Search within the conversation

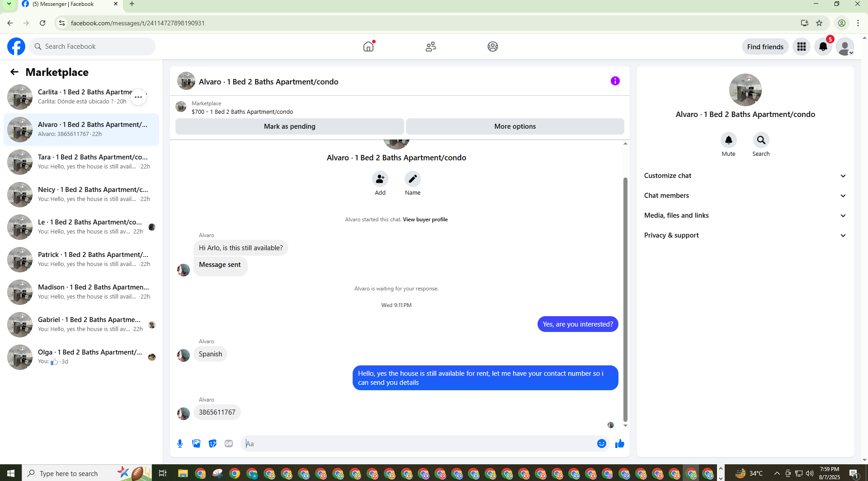pyautogui.click(x=761, y=140)
